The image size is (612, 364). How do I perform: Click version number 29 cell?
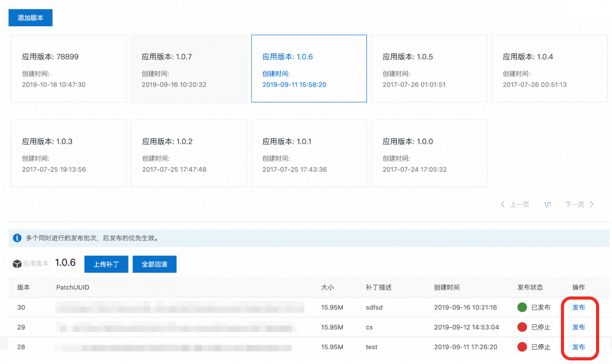coord(21,327)
